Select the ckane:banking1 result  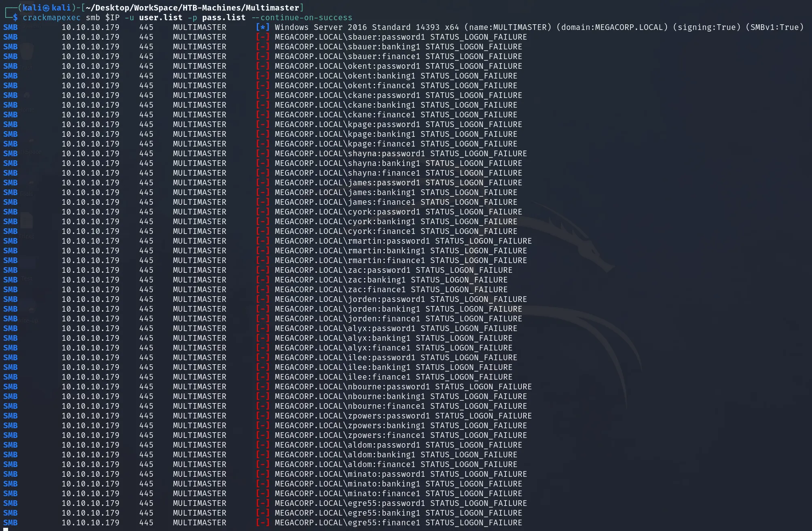click(396, 105)
